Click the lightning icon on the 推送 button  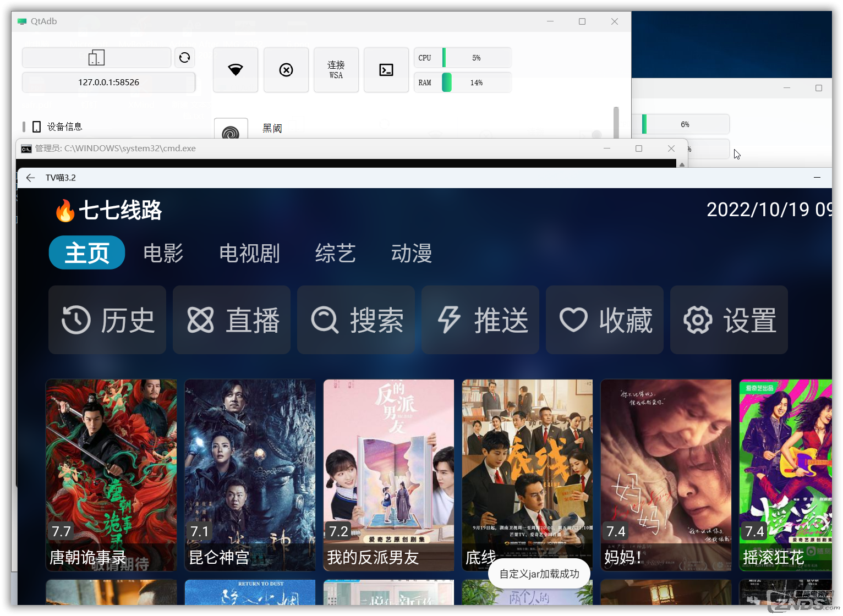(x=449, y=320)
